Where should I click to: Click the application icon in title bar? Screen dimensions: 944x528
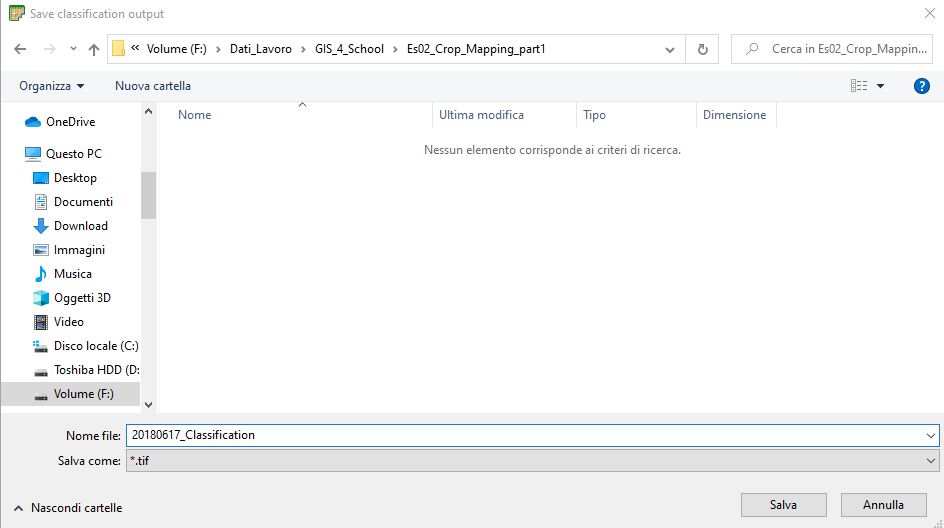17,13
